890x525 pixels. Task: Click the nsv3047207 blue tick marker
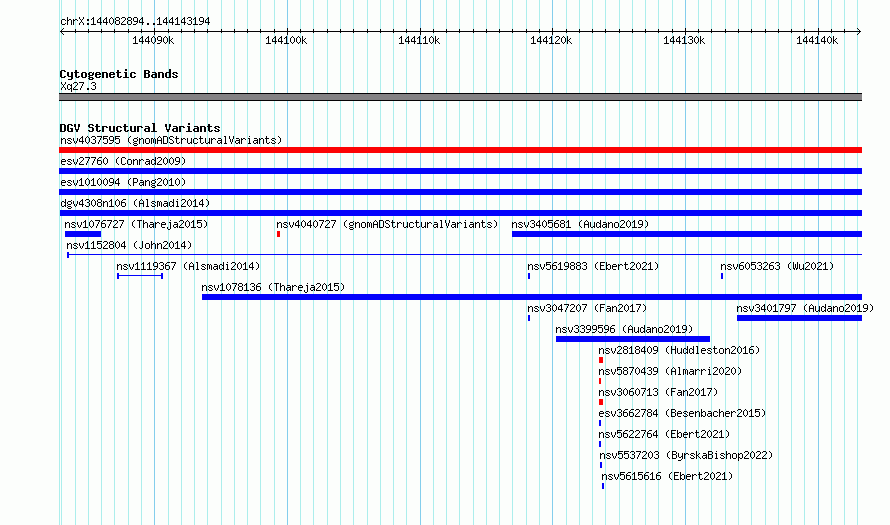(x=529, y=318)
